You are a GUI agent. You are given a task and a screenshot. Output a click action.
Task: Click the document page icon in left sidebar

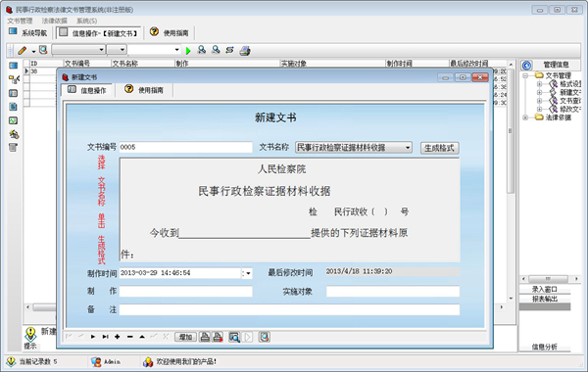(x=13, y=107)
